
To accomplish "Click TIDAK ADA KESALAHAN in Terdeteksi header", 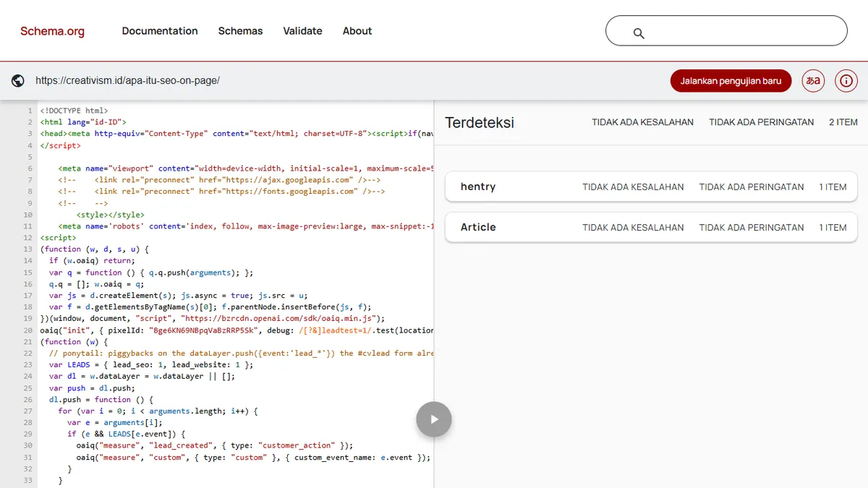I will click(642, 122).
